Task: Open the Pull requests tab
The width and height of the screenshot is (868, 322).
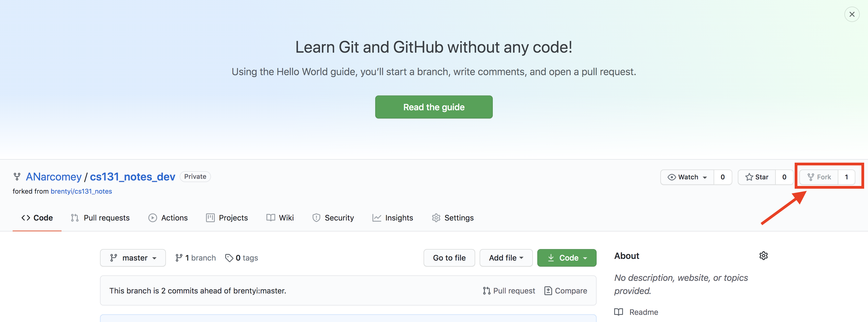Action: (x=100, y=218)
